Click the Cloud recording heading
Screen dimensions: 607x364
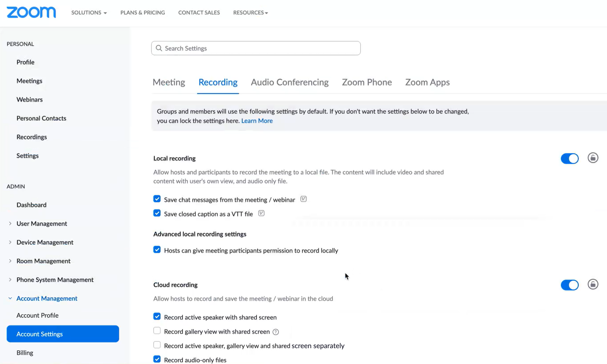[175, 285]
